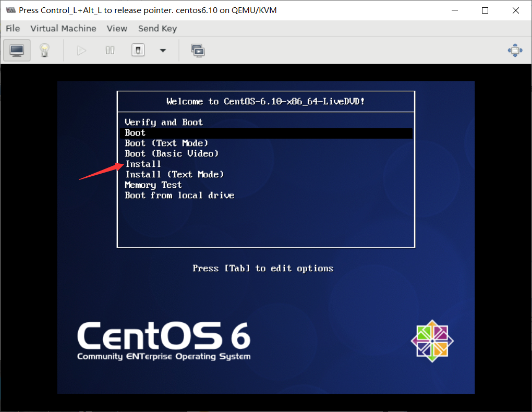The width and height of the screenshot is (532, 412).
Task: Open virtual hardware details lightbulb icon
Action: [x=44, y=50]
